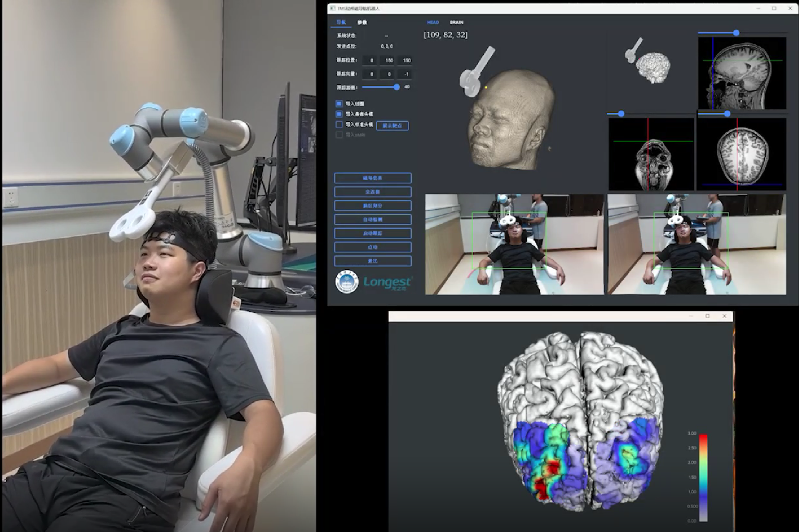799x532 pixels.
Task: Click the 退出 button
Action: [373, 261]
